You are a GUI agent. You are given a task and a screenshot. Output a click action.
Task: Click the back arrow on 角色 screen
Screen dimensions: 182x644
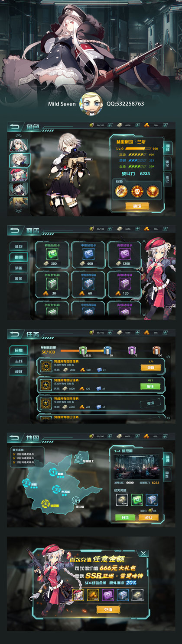[x=14, y=127]
